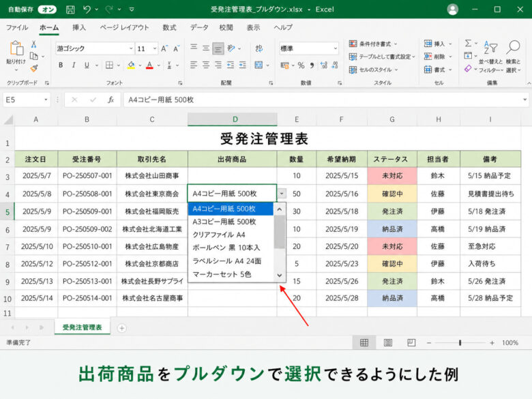Click the 書式 button in Cells group
The height and width of the screenshot is (399, 532).
click(x=438, y=70)
